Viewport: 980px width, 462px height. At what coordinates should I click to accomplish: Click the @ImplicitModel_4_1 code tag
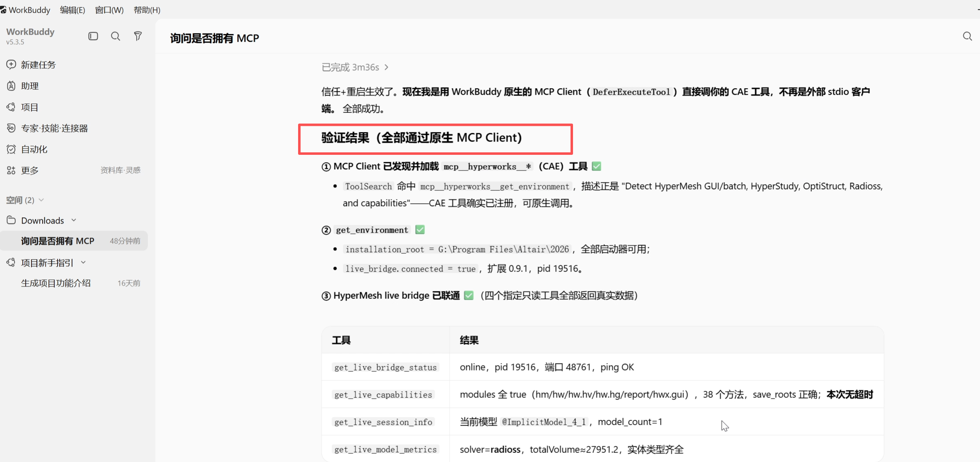coord(544,422)
